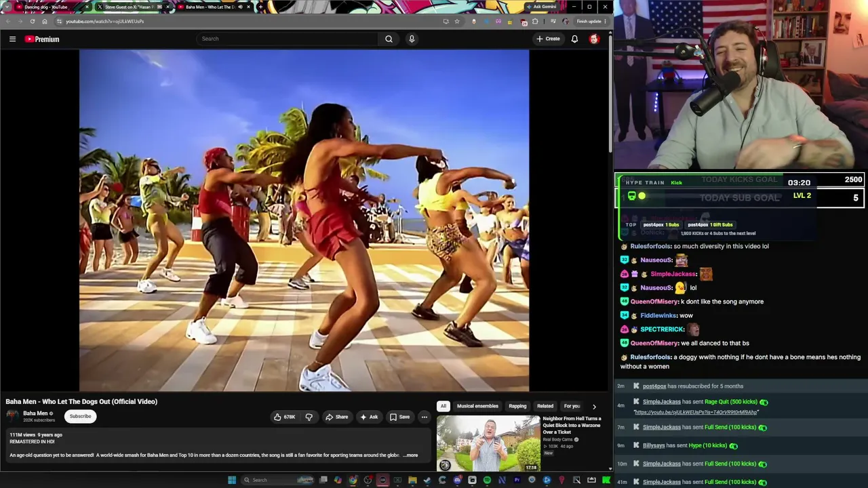The height and width of the screenshot is (488, 868).
Task: Open the YouTube guide hamburger menu
Action: click(12, 39)
